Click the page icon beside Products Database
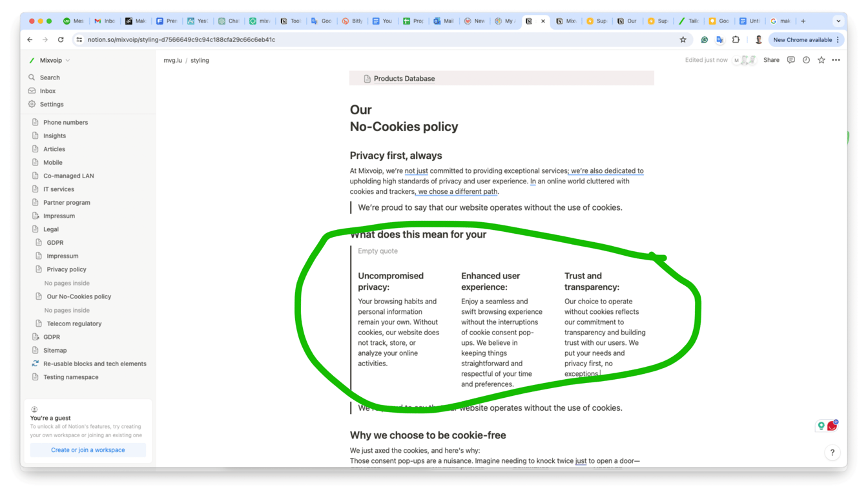868x496 pixels. (367, 79)
